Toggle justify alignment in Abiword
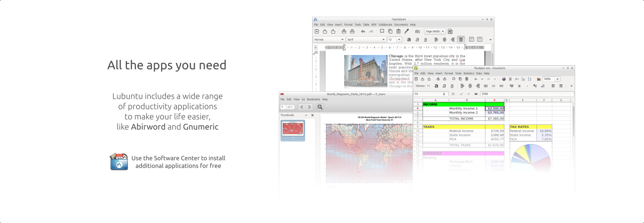644x223 pixels. tap(461, 39)
